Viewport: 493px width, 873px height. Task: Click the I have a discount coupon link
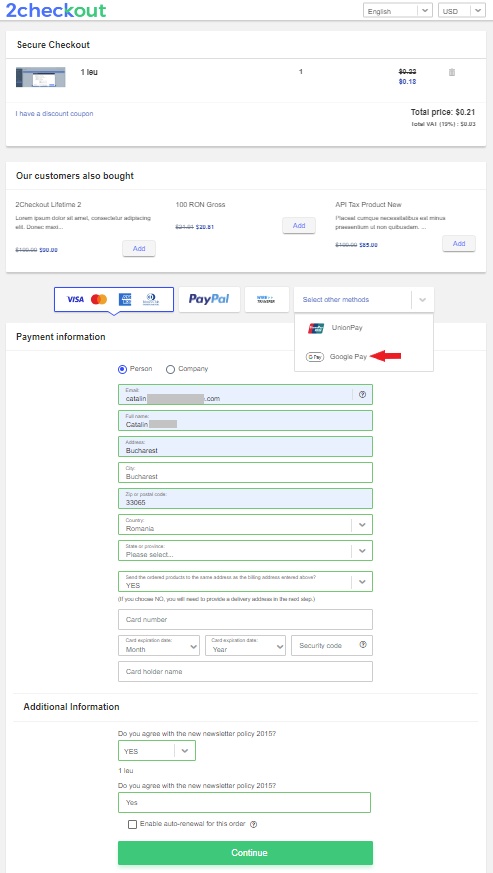(x=55, y=114)
